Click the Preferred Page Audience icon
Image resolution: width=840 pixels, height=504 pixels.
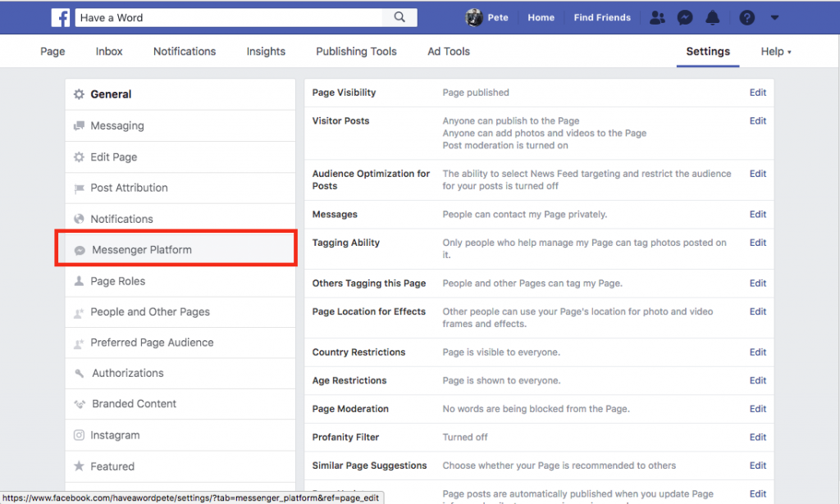point(79,343)
